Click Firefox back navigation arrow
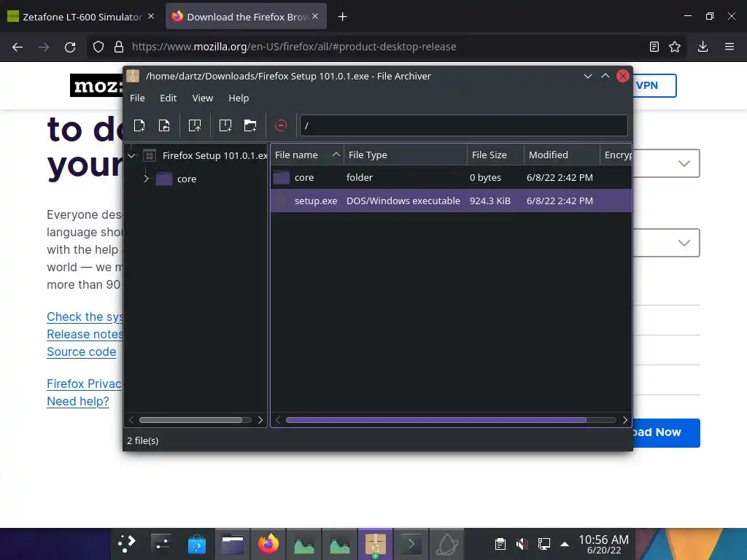 18,47
